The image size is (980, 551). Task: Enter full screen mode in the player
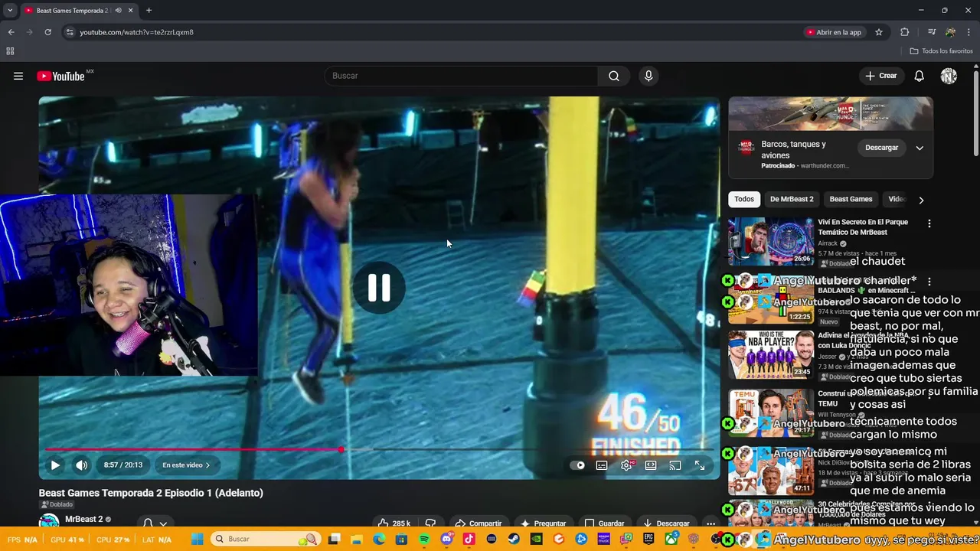(x=700, y=465)
